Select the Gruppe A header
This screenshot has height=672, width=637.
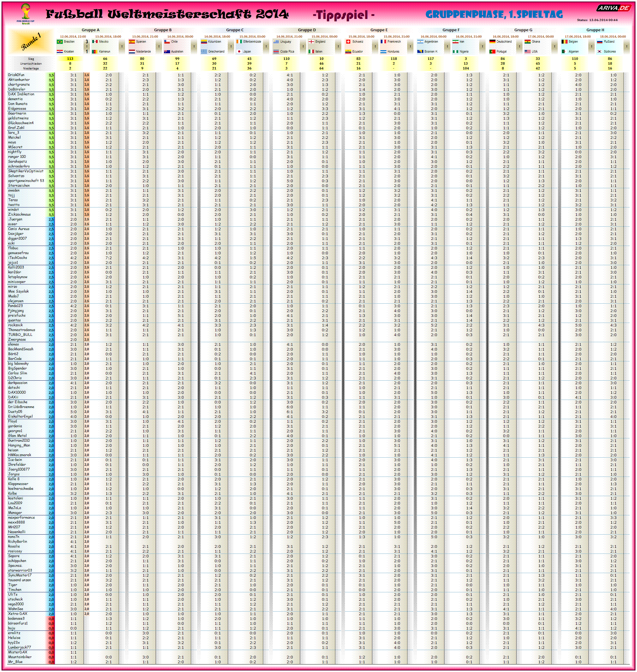coord(91,30)
